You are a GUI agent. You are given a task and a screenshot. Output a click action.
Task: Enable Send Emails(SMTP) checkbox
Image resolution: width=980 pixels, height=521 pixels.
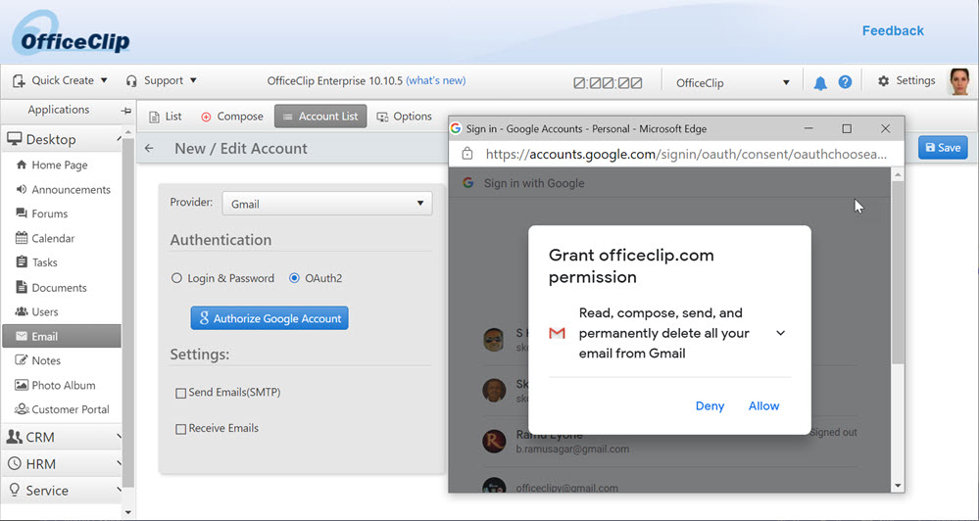click(x=180, y=393)
